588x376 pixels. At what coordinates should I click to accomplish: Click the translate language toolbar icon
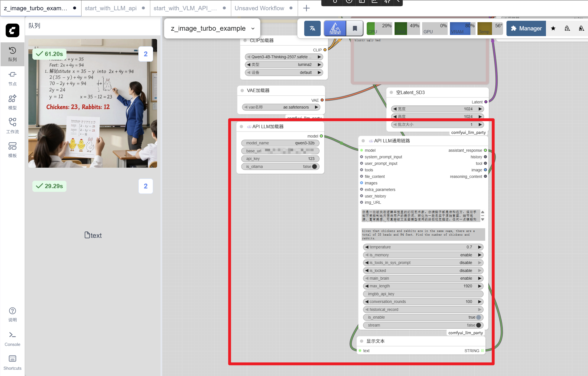tap(312, 28)
